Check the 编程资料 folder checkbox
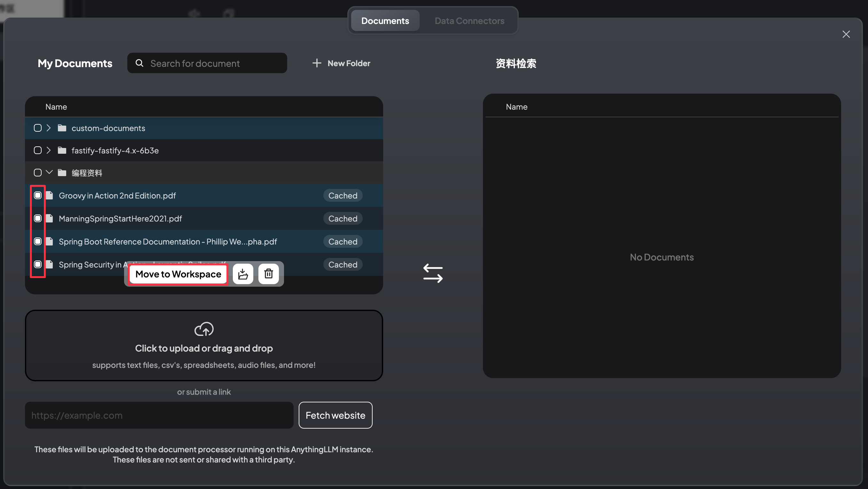This screenshot has height=489, width=868. 38,173
